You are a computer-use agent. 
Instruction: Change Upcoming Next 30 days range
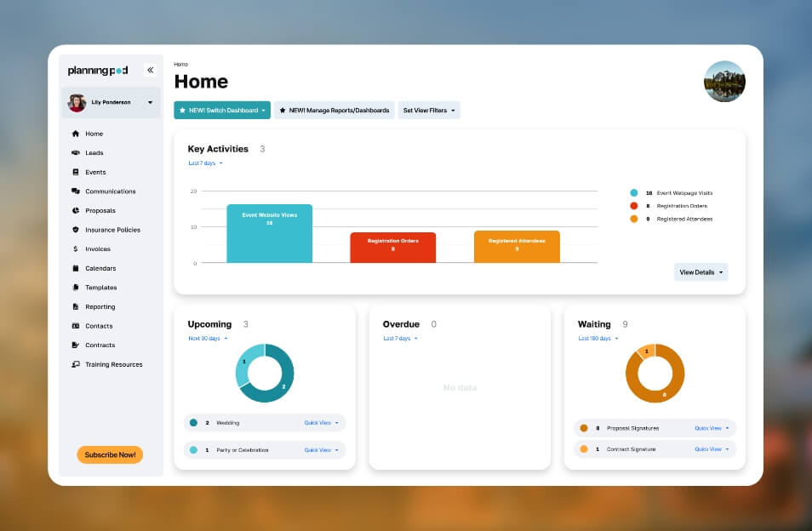tap(208, 338)
